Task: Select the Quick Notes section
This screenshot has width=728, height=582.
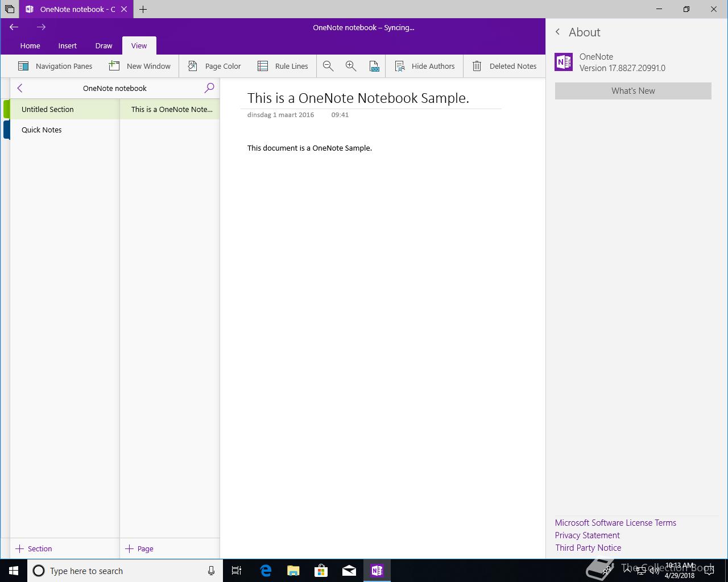Action: pyautogui.click(x=65, y=130)
